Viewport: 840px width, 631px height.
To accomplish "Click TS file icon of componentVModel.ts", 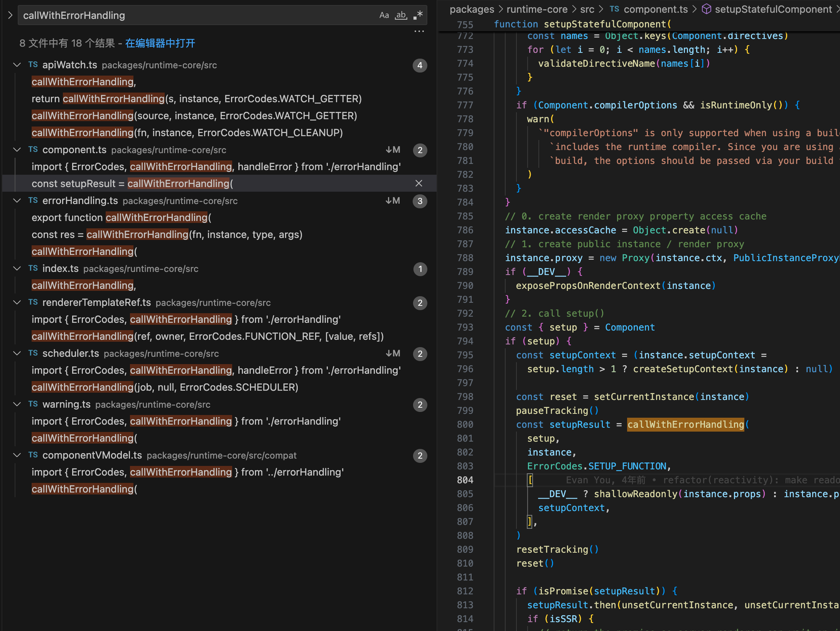I will click(x=33, y=455).
